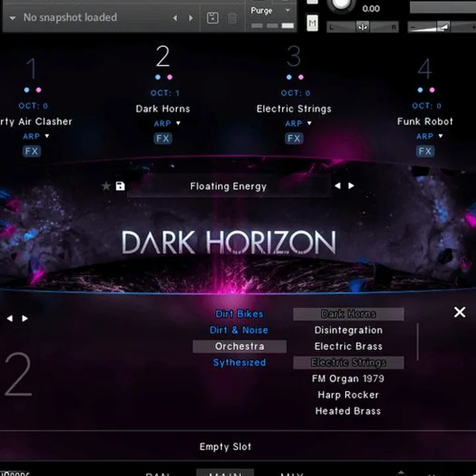Choose Heated Brass sound
Image resolution: width=476 pixels, height=476 pixels.
pyautogui.click(x=348, y=411)
